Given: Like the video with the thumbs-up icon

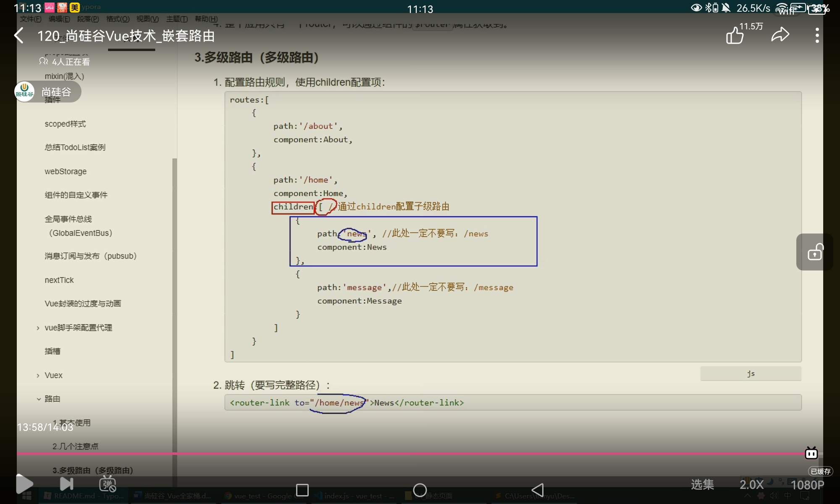Looking at the screenshot, I should click(x=735, y=35).
